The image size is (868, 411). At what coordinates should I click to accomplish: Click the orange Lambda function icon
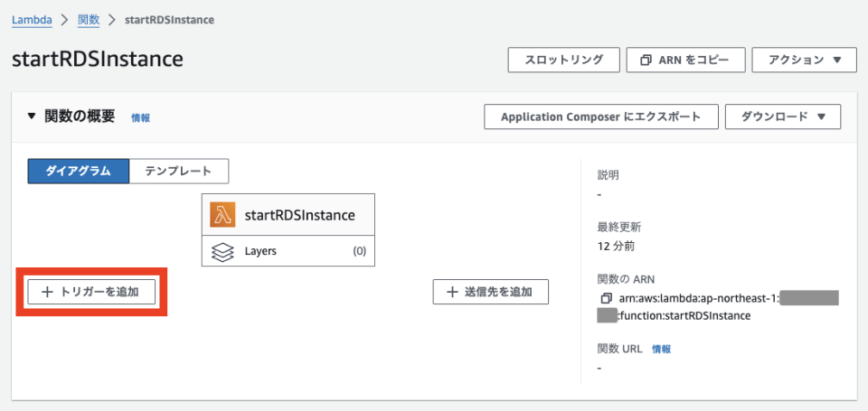(223, 215)
